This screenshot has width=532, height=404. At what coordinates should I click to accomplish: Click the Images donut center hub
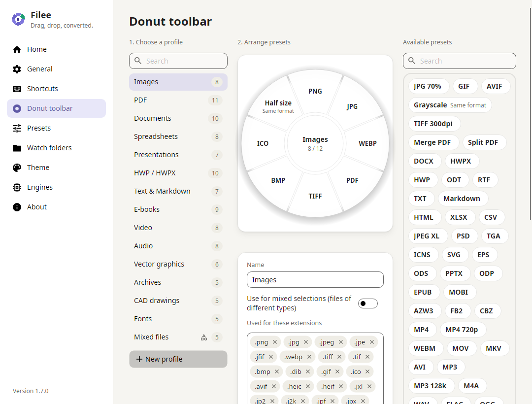(315, 143)
